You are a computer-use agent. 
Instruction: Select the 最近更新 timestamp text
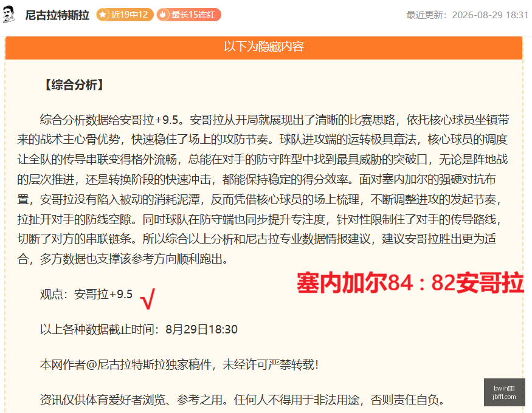point(467,15)
